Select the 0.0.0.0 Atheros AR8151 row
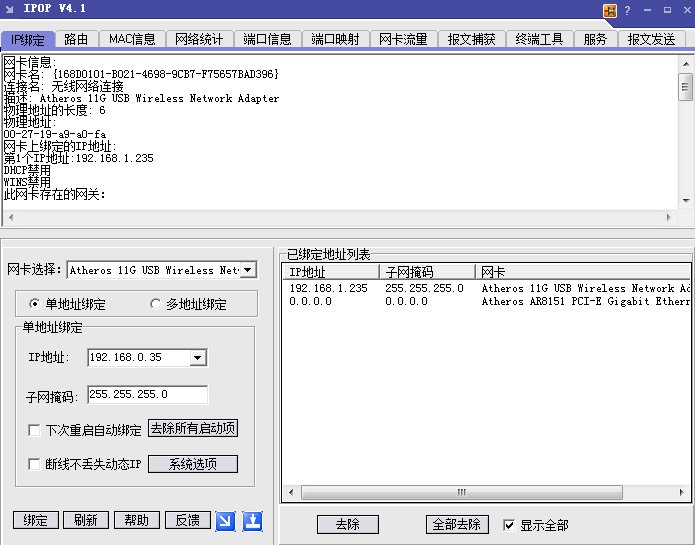The image size is (695, 545). click(486, 302)
